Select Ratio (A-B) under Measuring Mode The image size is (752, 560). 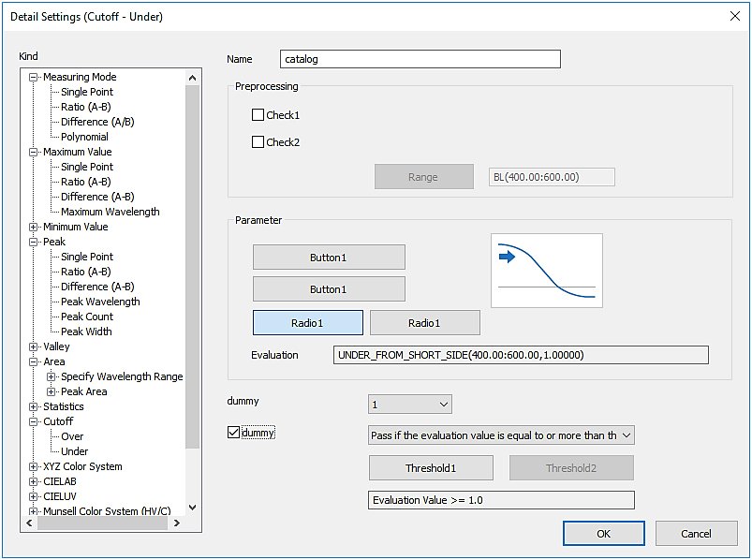[86, 107]
